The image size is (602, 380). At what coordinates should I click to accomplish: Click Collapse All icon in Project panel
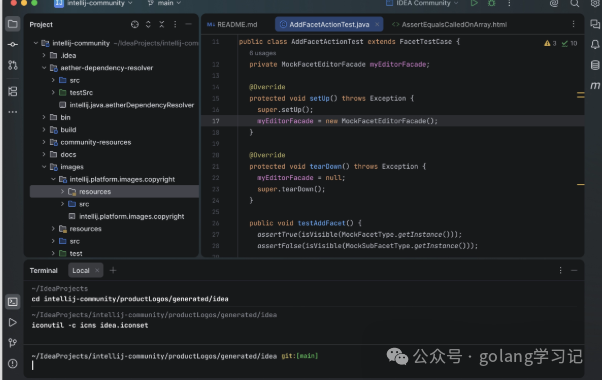[x=162, y=24]
